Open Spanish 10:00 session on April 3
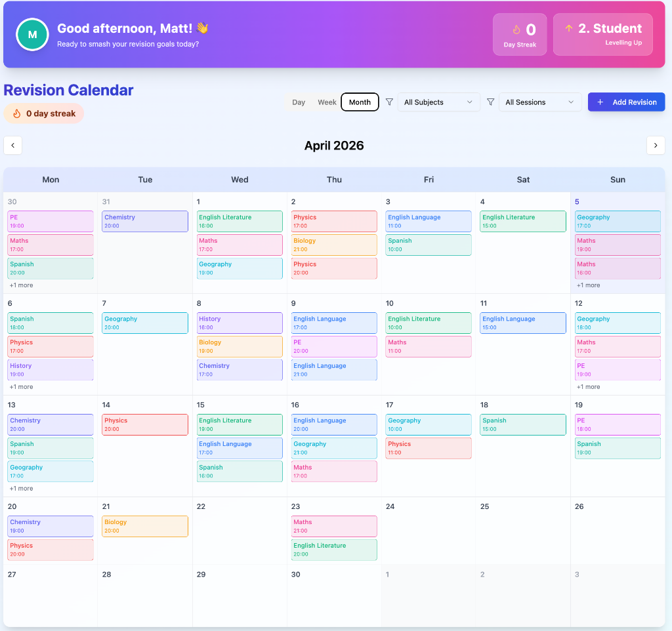 [429, 245]
